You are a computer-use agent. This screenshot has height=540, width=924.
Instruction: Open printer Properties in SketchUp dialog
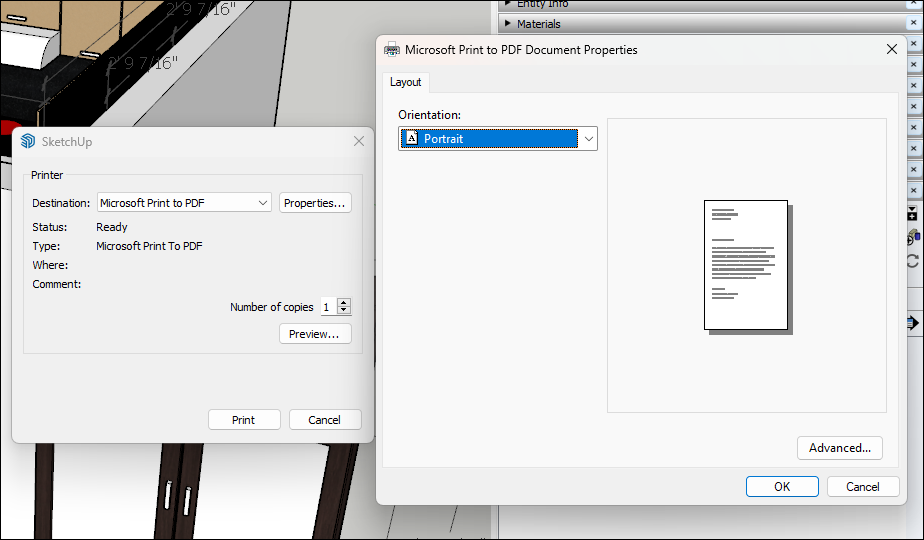315,203
